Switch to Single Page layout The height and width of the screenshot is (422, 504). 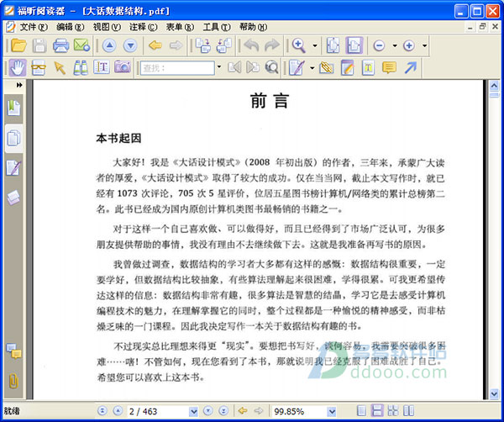(x=361, y=411)
